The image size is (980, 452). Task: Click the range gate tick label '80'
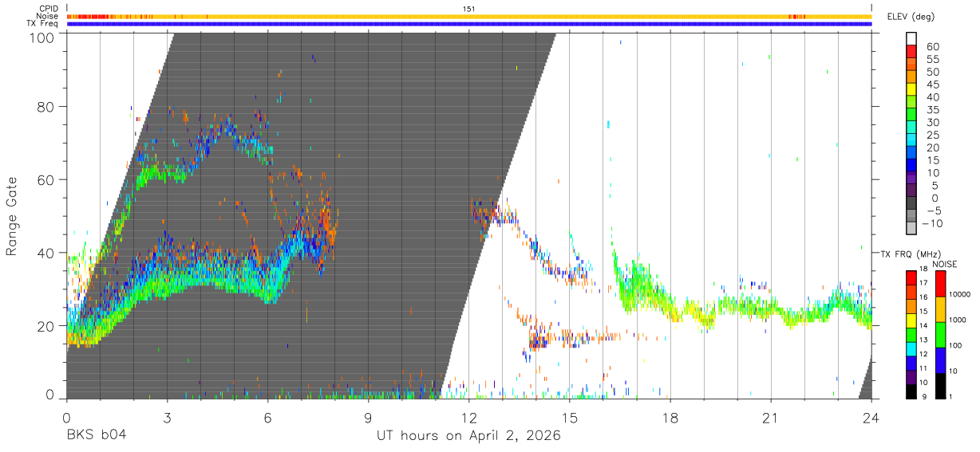[x=46, y=107]
